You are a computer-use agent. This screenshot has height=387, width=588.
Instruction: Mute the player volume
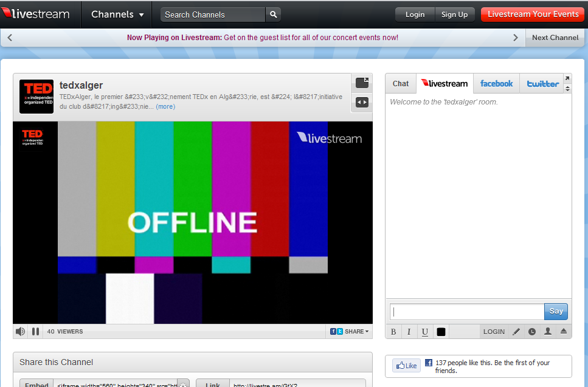click(20, 332)
